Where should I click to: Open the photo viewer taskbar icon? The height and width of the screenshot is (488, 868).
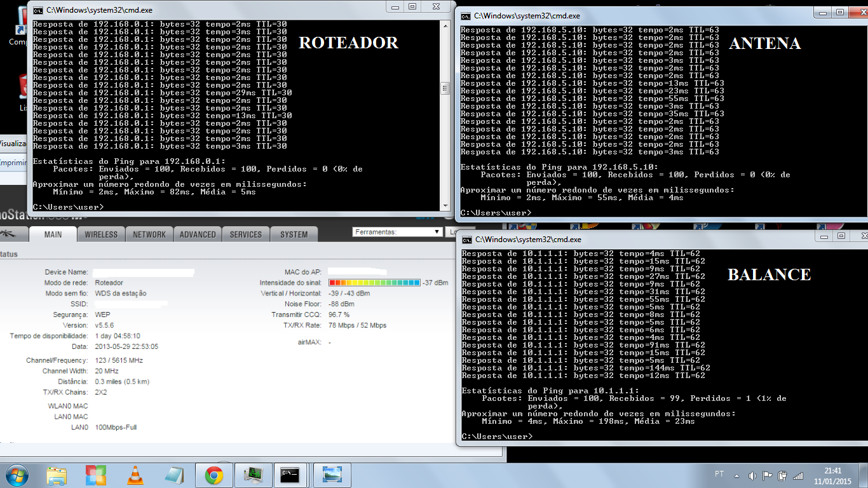332,475
